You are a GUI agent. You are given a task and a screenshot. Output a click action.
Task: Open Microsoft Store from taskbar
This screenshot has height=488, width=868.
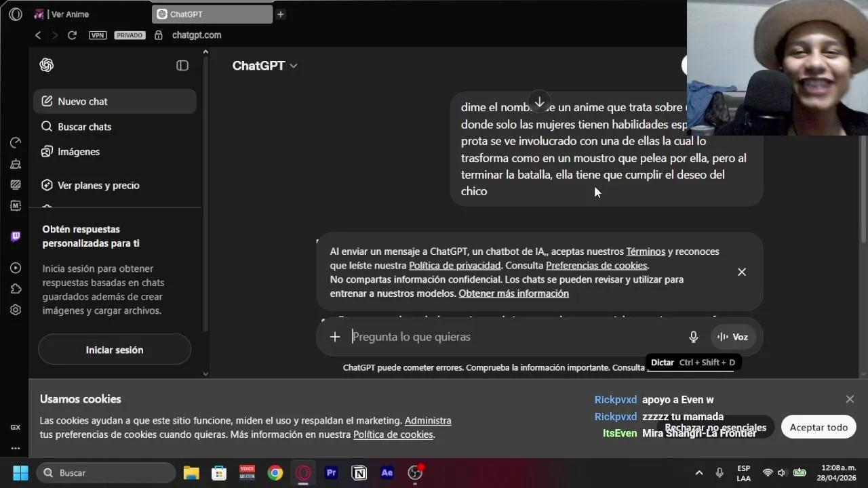coord(219,473)
